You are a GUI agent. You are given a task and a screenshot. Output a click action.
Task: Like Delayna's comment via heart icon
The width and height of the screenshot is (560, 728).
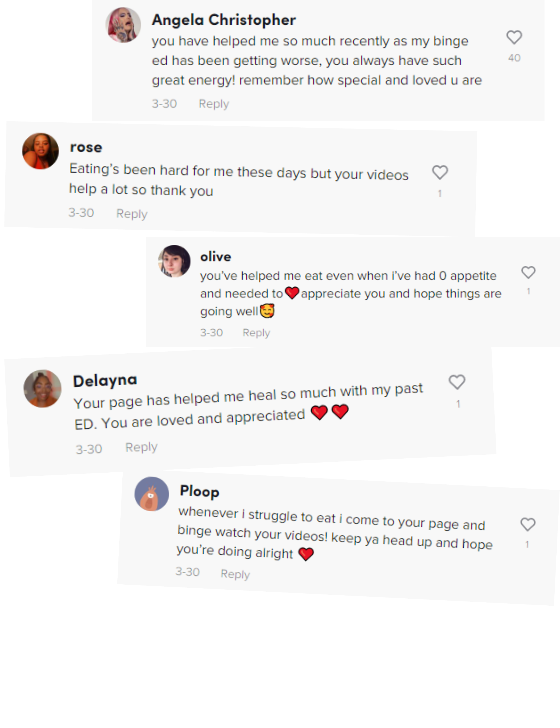pyautogui.click(x=457, y=382)
